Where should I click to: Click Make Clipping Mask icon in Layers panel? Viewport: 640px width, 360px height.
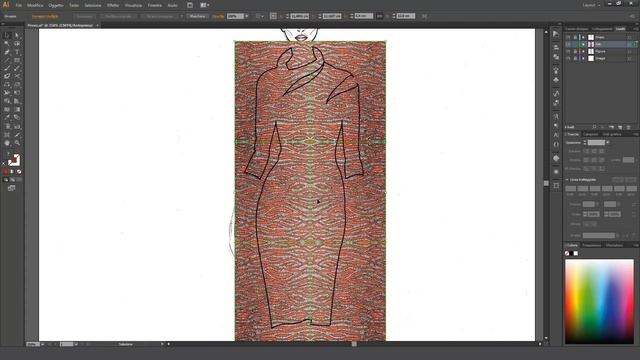(x=603, y=127)
